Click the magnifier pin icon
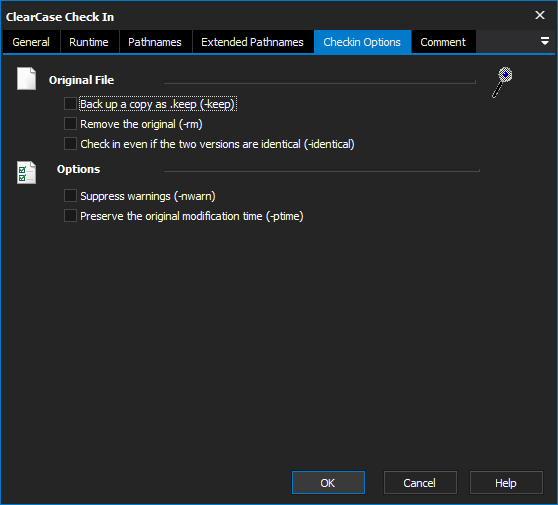Viewport: 558px width, 505px height. [502, 82]
